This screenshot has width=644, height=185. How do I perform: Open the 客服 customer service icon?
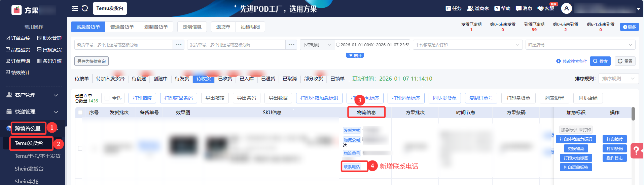546,8
